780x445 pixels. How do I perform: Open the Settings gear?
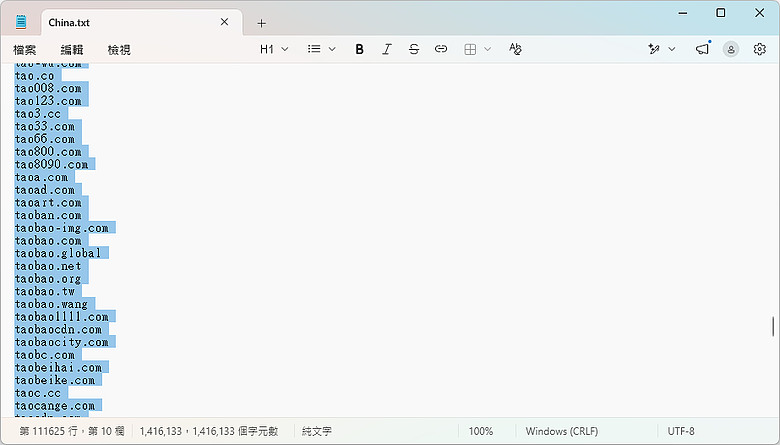759,49
